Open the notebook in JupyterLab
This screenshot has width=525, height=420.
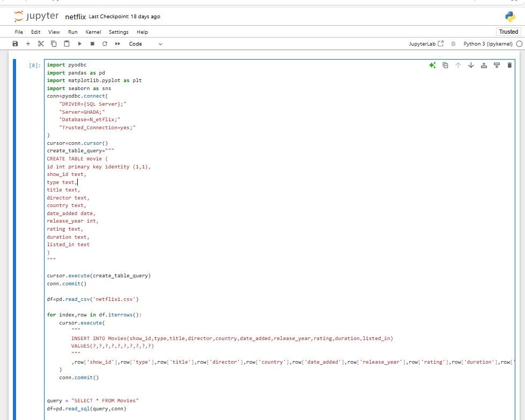click(426, 44)
